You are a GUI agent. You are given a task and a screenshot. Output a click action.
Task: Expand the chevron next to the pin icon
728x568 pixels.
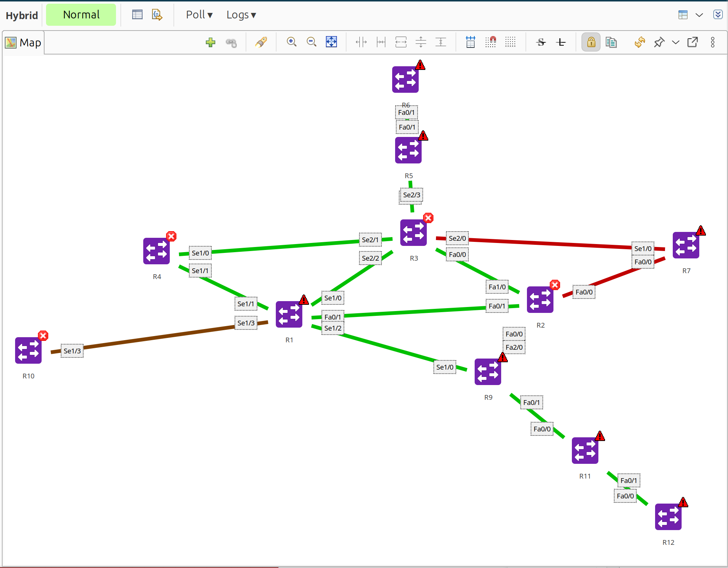tap(675, 42)
